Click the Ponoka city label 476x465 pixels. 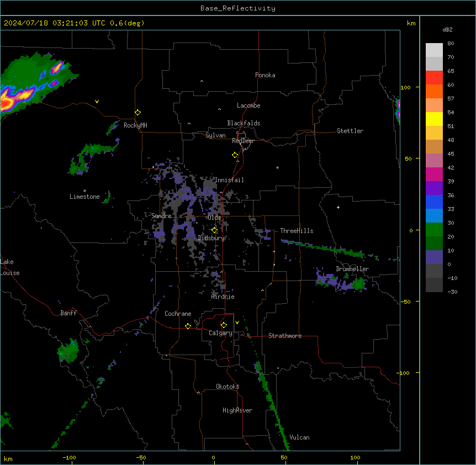(x=265, y=75)
